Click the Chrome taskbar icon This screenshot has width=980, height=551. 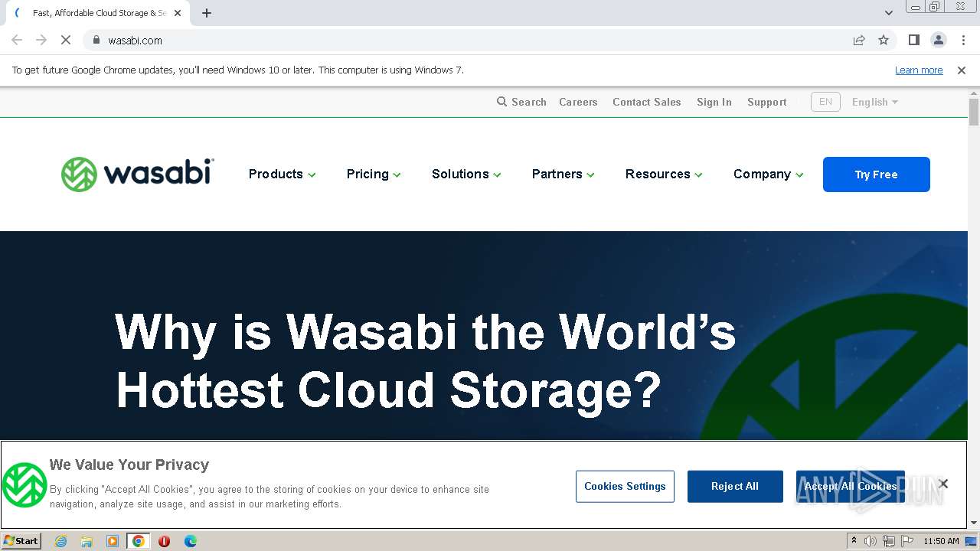tap(139, 541)
